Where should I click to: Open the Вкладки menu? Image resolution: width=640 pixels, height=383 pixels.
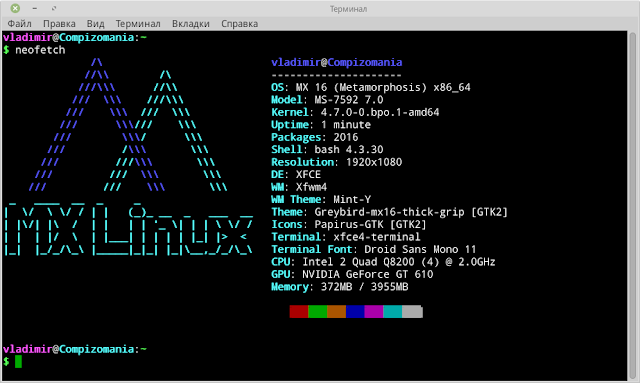click(191, 24)
